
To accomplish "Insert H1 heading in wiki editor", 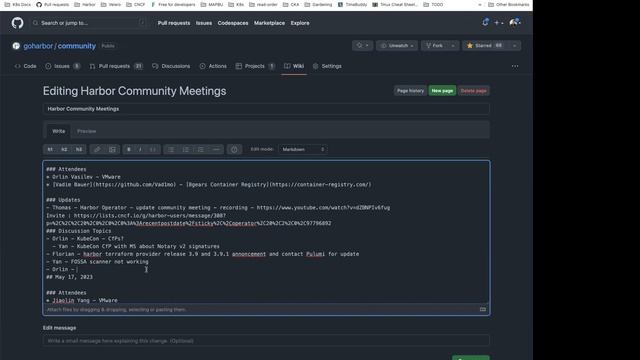I will [x=50, y=149].
